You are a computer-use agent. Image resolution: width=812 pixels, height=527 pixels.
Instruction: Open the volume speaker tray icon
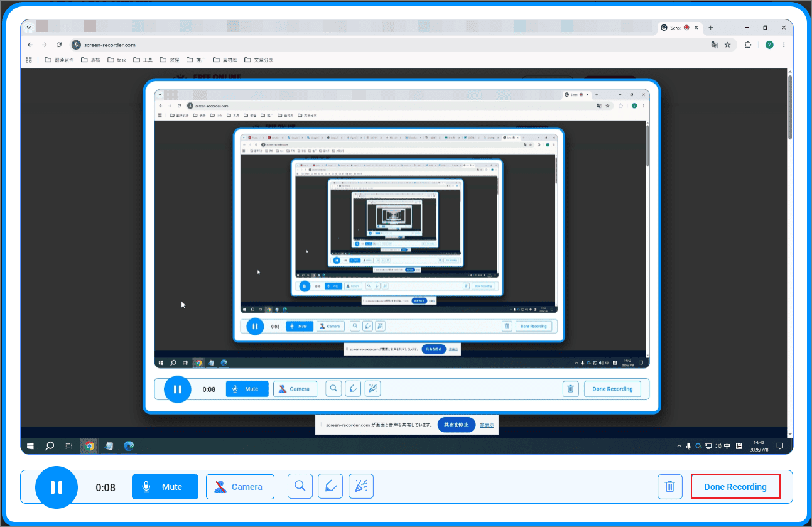718,447
